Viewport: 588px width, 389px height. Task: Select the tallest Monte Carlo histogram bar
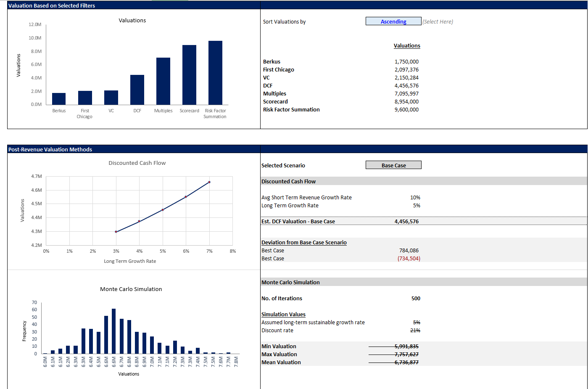click(113, 331)
